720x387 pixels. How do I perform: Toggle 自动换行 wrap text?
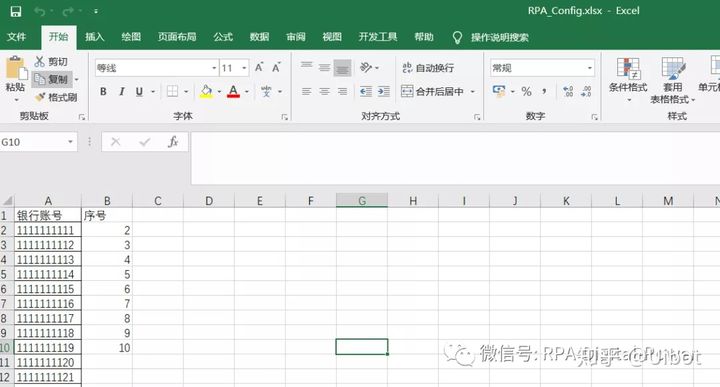428,68
